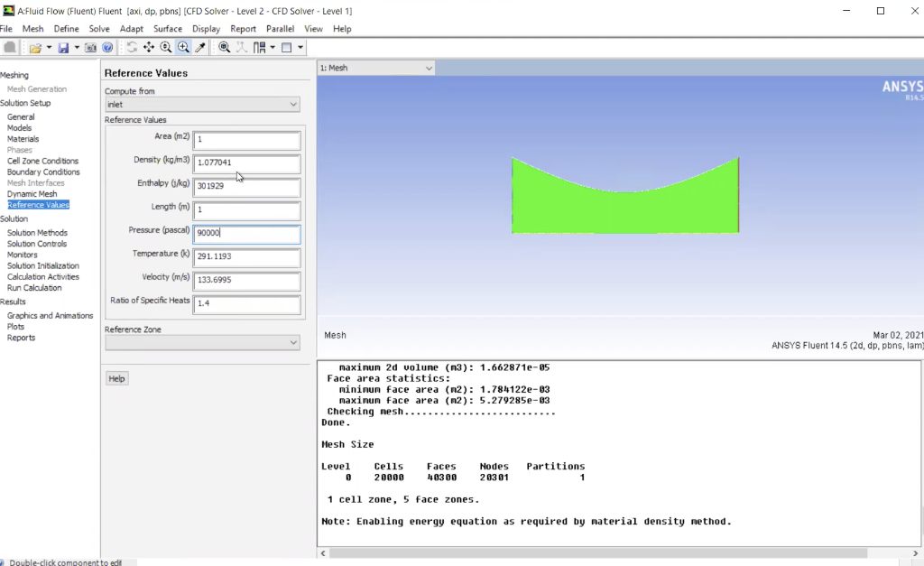
Task: Select Reference Values in the tree
Action: pos(38,205)
